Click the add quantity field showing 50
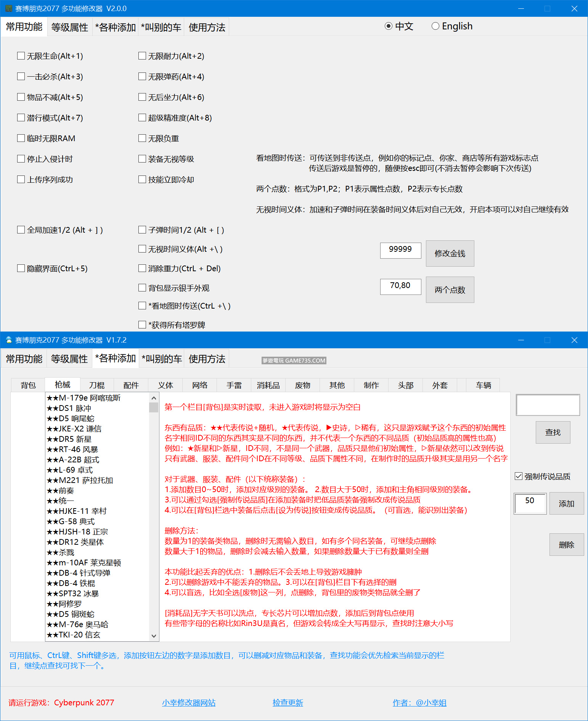This screenshot has height=721, width=588. point(530,504)
